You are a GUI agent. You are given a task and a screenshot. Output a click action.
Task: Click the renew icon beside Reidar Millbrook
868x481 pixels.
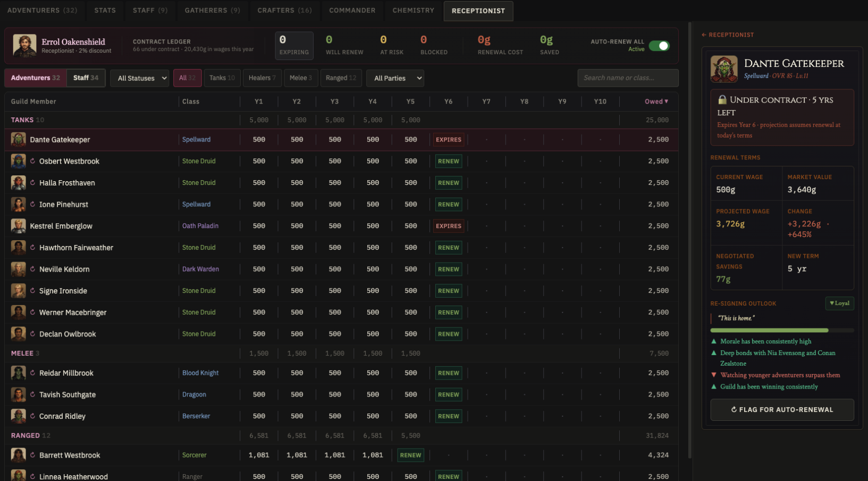32,373
